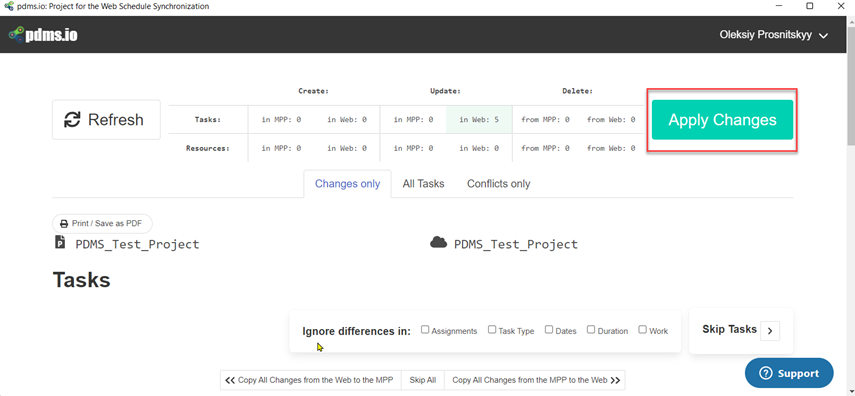
Task: Click the cloud icon beside web PDMS_Test_Project
Action: click(438, 243)
